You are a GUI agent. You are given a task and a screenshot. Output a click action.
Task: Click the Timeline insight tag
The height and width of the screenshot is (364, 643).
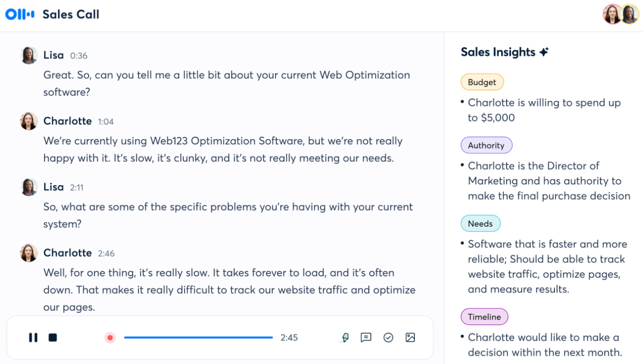point(484,317)
